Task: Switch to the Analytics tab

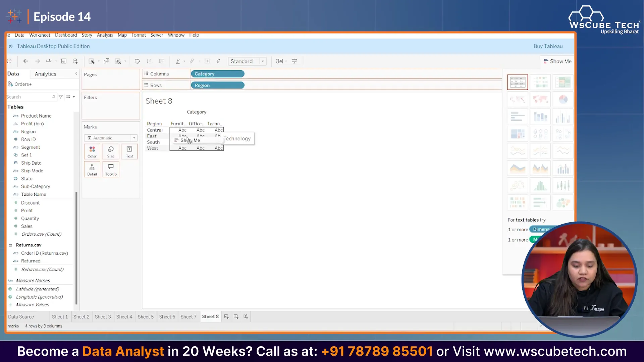Action: (46, 74)
